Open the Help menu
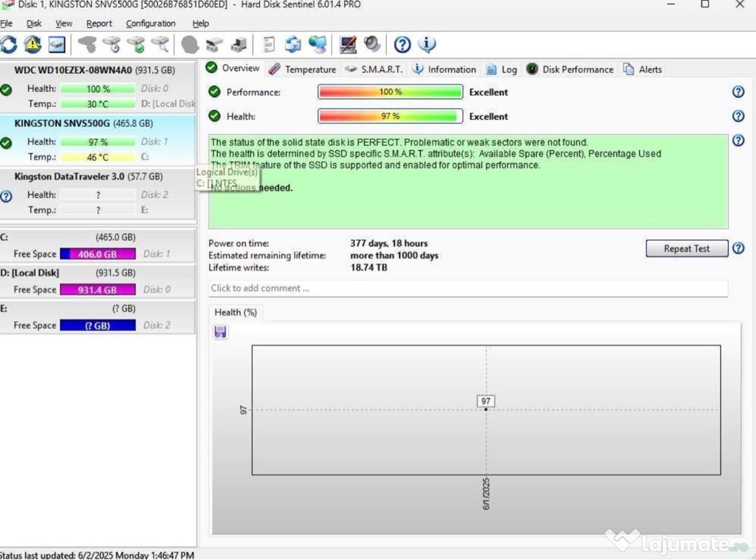Viewport: 756px width, 560px height. [201, 23]
